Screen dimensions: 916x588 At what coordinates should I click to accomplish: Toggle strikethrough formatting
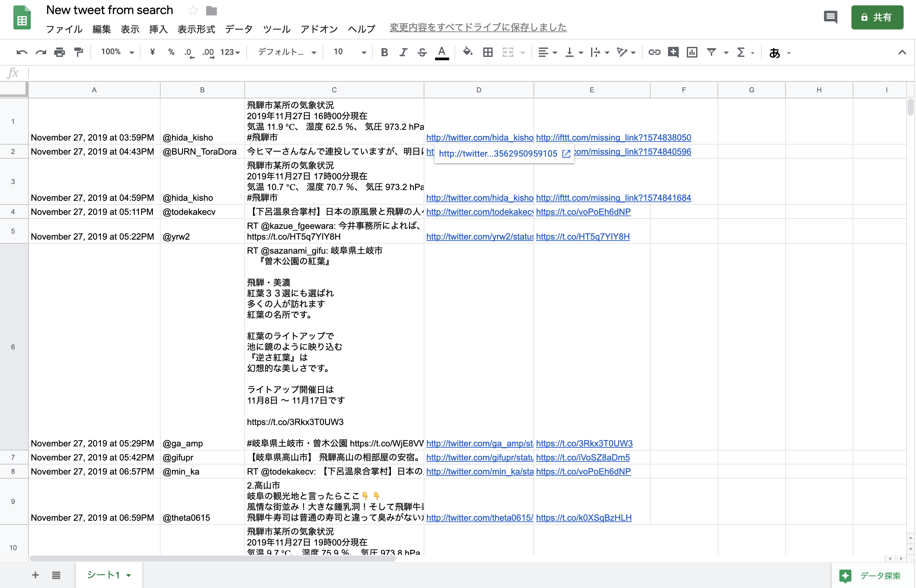(x=422, y=52)
